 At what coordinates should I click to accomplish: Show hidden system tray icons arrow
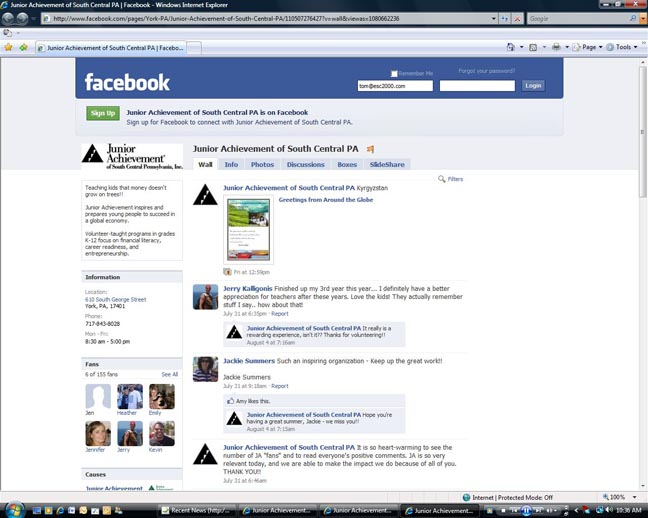tap(576, 511)
